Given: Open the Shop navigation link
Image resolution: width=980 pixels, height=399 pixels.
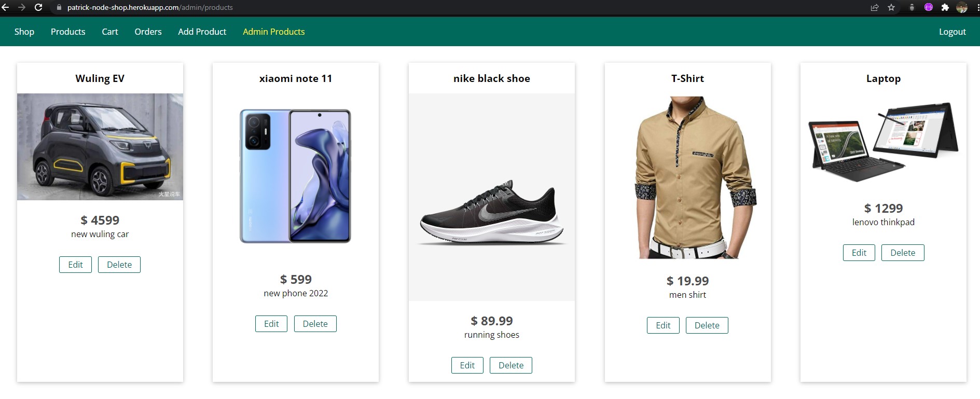Looking at the screenshot, I should click(24, 32).
